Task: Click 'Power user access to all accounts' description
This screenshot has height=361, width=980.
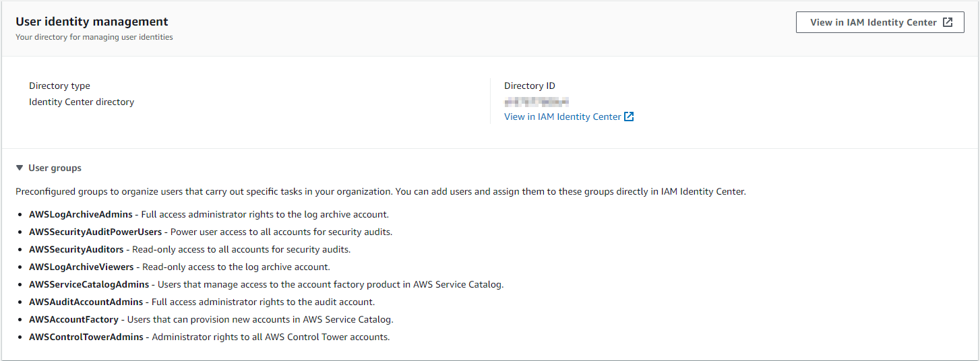Action: click(281, 232)
